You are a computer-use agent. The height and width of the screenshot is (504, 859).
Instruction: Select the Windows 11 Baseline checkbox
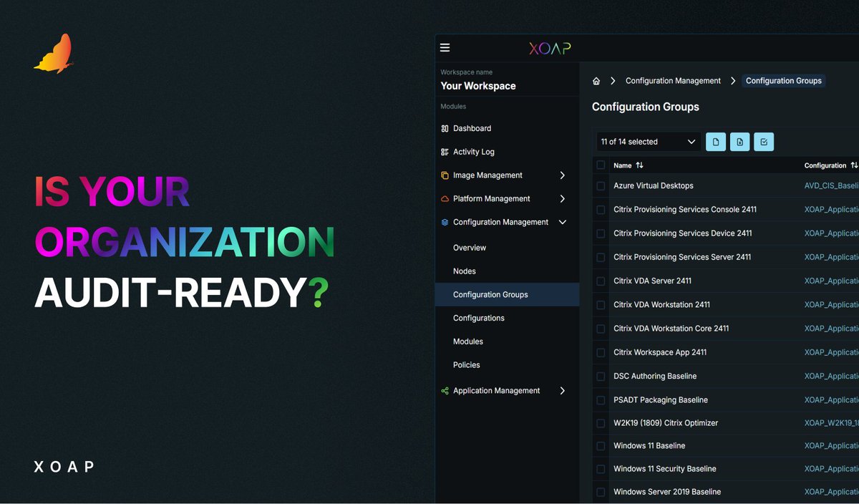[x=600, y=445]
